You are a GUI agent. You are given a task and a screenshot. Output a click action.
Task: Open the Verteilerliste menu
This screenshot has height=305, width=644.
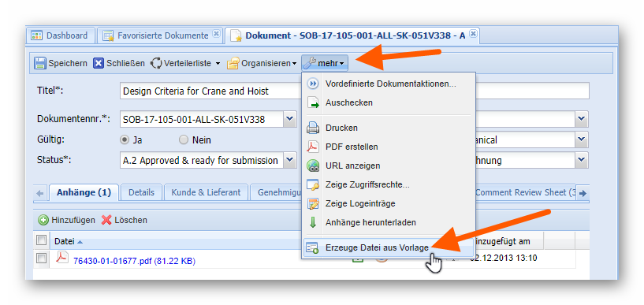point(186,63)
